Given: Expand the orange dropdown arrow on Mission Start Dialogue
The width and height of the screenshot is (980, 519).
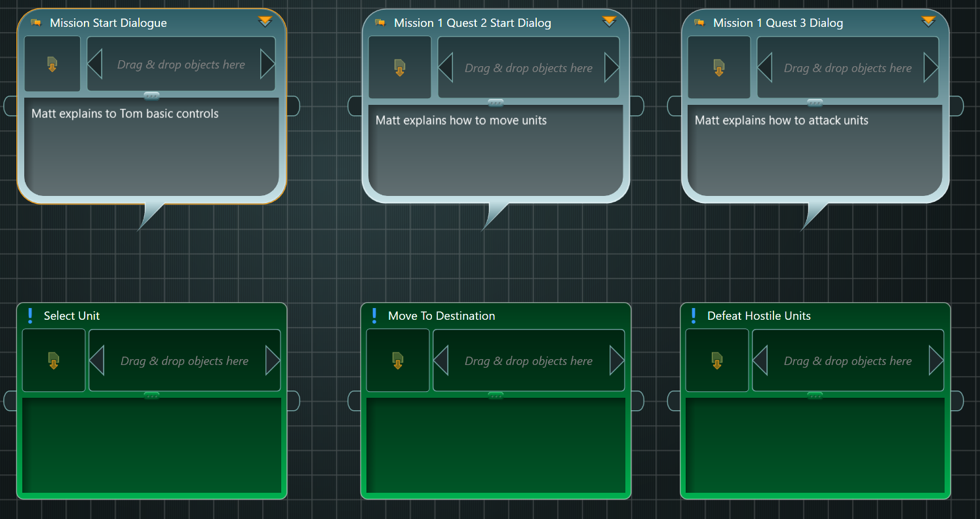Looking at the screenshot, I should [x=265, y=22].
